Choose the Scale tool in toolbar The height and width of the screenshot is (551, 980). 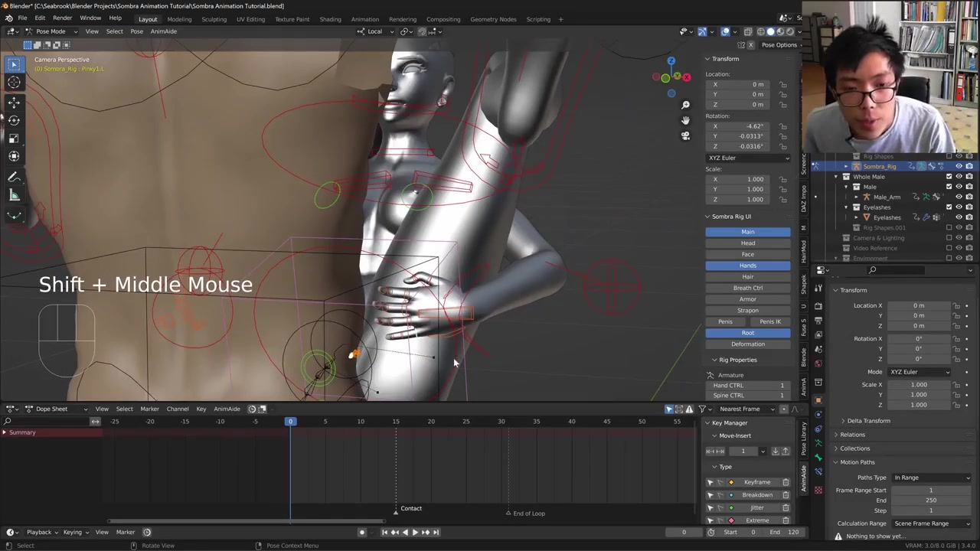click(x=14, y=138)
